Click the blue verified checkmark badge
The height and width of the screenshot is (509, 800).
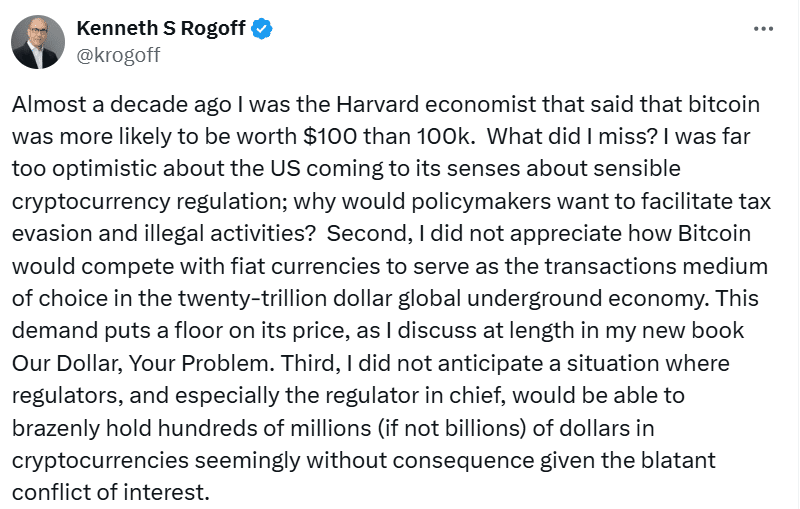tap(262, 29)
